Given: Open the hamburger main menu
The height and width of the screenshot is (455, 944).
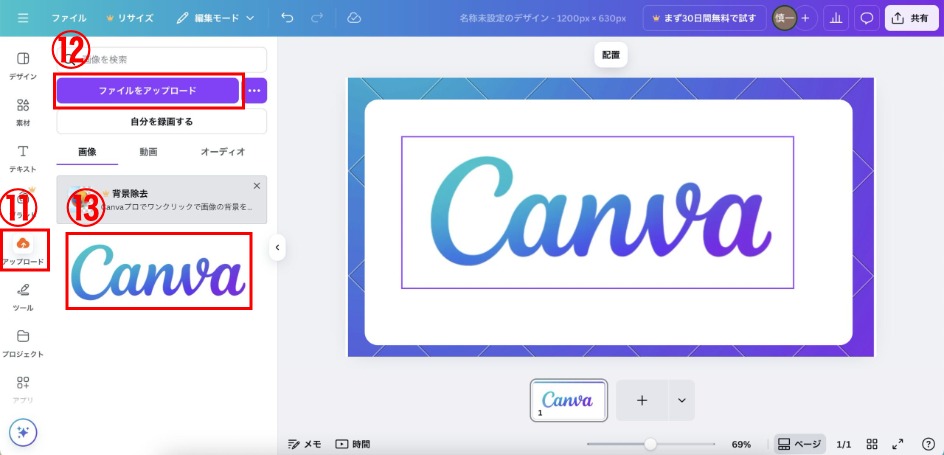Looking at the screenshot, I should 23,18.
